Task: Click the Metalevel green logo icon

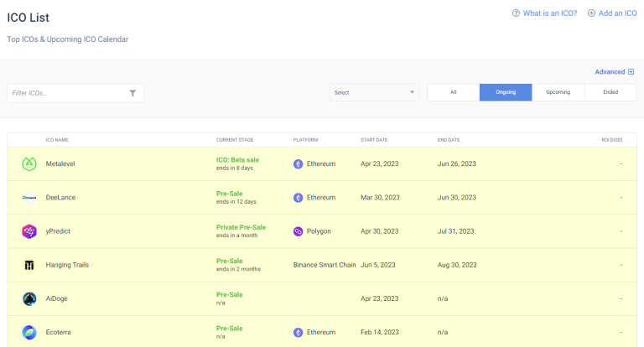Action: click(29, 164)
